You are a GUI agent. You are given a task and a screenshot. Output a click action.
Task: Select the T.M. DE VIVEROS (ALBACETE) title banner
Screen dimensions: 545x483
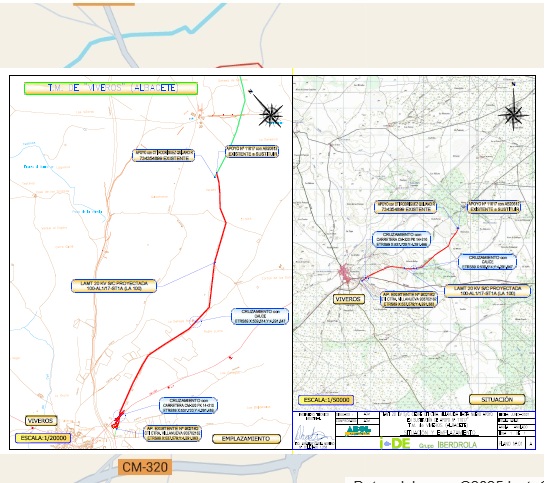coord(111,88)
